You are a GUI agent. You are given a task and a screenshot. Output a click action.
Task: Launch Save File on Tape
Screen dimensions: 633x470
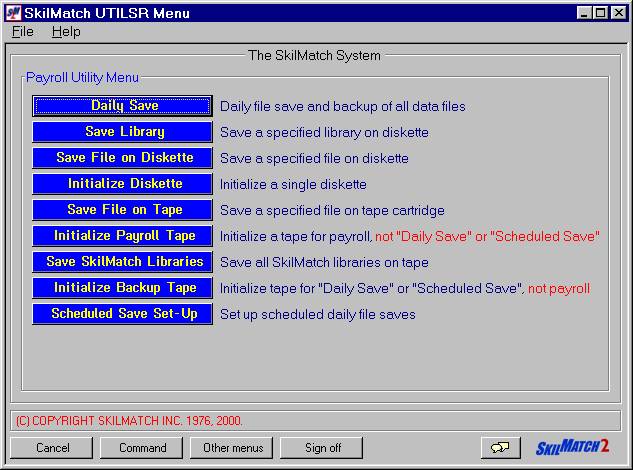[x=122, y=210]
